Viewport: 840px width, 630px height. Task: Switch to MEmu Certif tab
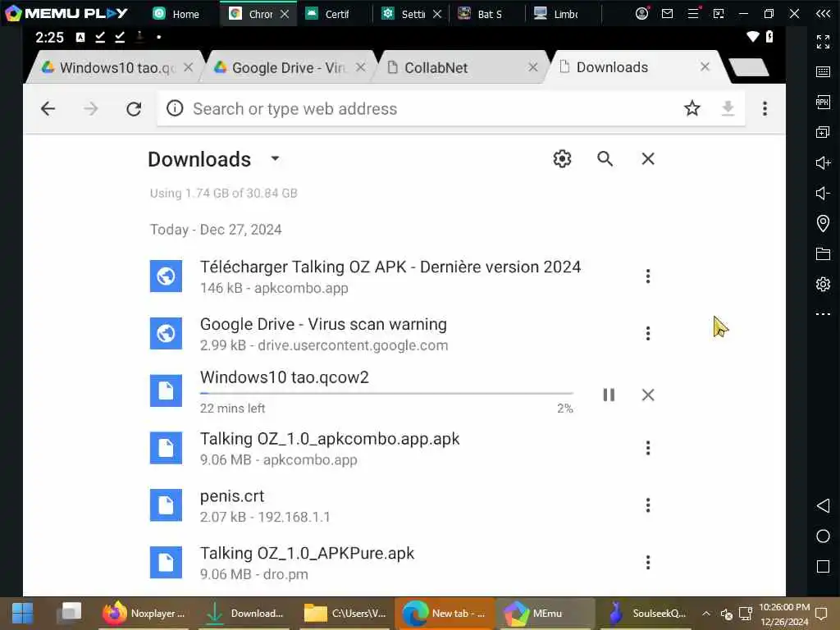(x=328, y=14)
